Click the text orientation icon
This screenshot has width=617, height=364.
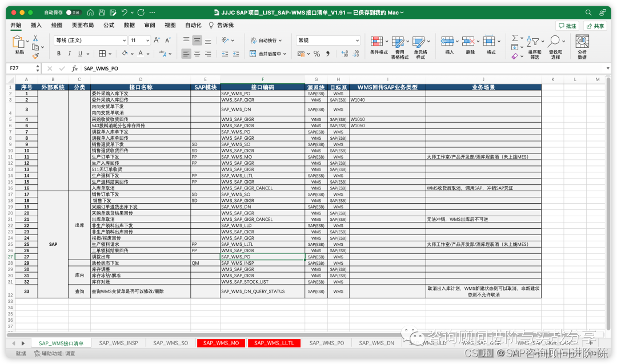tap(225, 40)
